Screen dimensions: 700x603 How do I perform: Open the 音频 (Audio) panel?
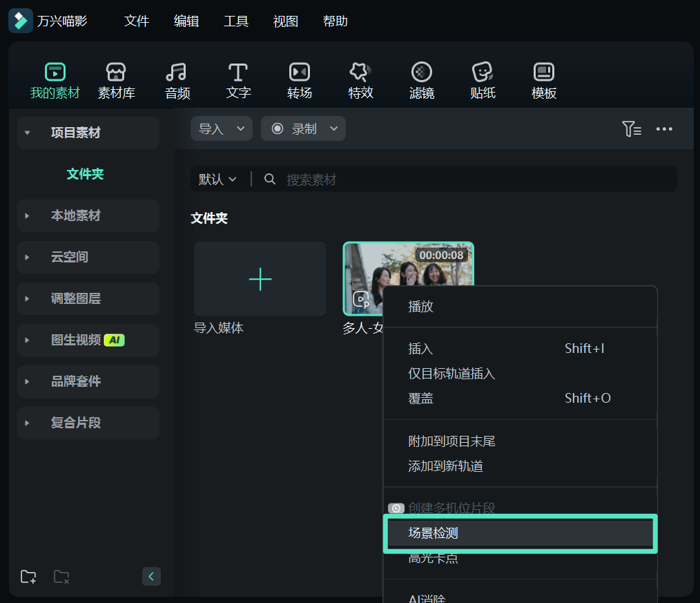click(177, 79)
